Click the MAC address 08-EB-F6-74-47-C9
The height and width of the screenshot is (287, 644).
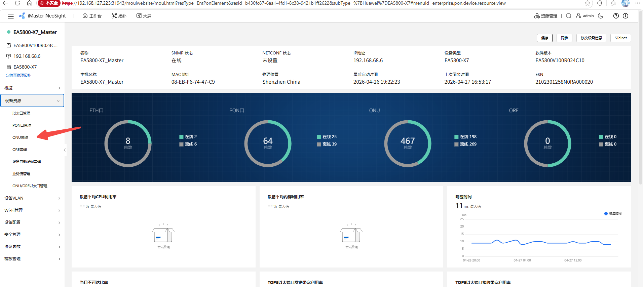click(x=193, y=82)
